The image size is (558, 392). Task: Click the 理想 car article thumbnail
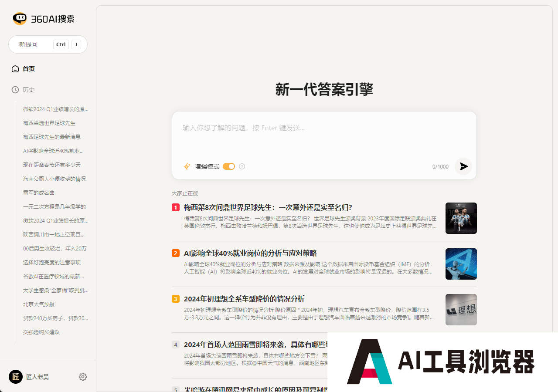(x=461, y=310)
